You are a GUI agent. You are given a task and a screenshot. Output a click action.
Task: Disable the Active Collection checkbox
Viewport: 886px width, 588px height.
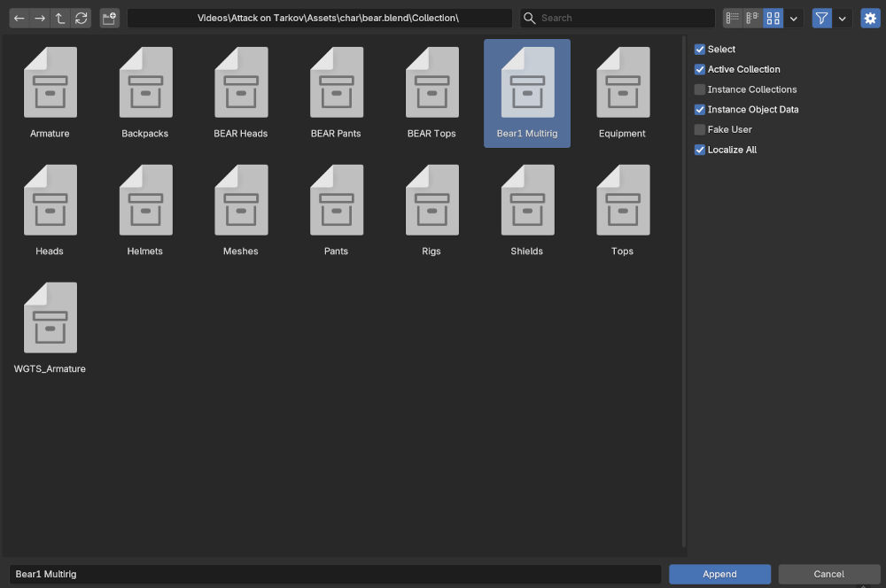[700, 69]
